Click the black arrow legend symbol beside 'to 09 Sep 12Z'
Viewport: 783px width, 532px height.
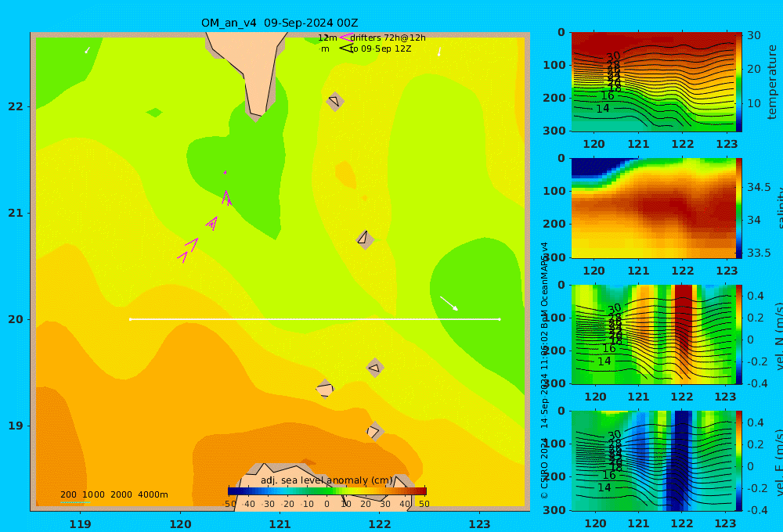click(345, 49)
